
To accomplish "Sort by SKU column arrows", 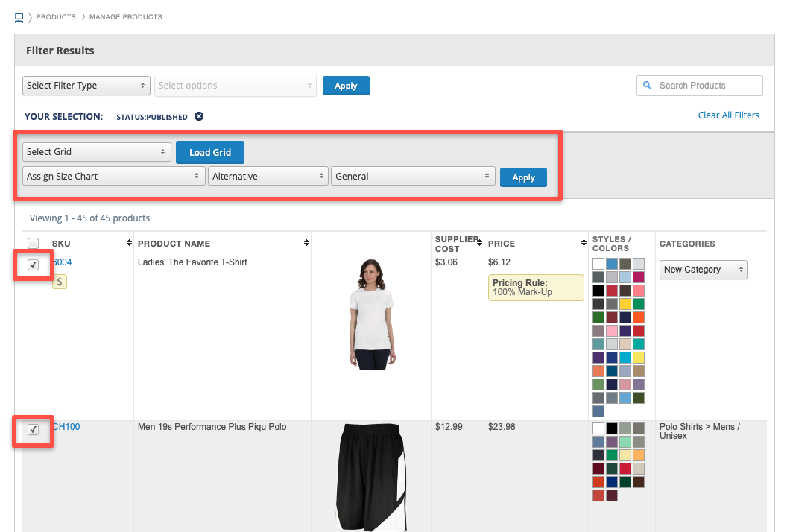I will tap(129, 243).
